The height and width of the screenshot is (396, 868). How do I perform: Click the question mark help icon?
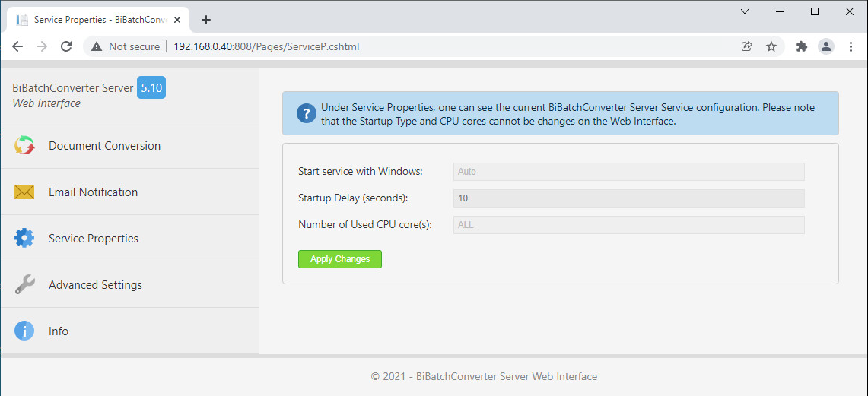[x=306, y=114]
